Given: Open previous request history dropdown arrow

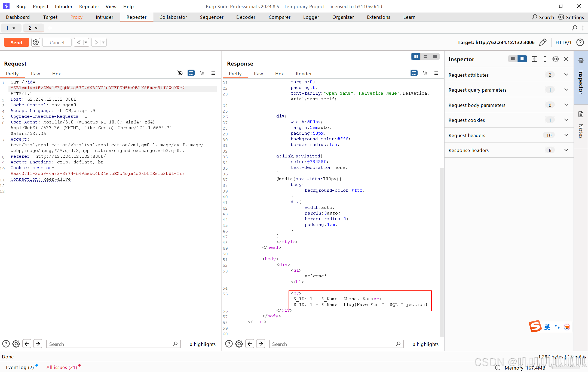Looking at the screenshot, I should click(x=86, y=42).
